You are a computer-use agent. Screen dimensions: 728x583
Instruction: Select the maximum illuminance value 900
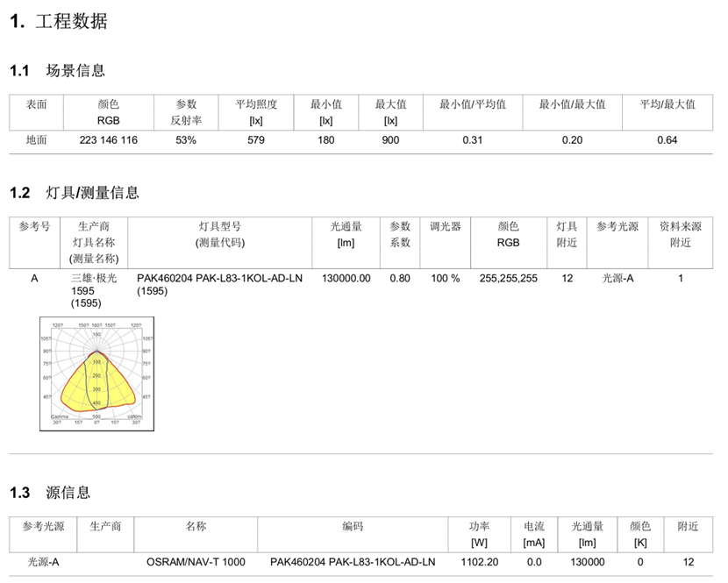tap(390, 140)
